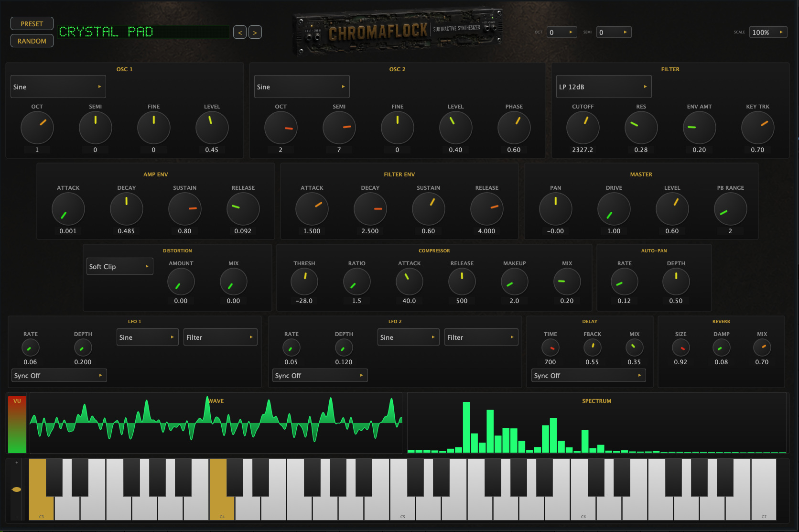Click the filter KEY TRK knob
799x532 pixels.
tap(757, 128)
